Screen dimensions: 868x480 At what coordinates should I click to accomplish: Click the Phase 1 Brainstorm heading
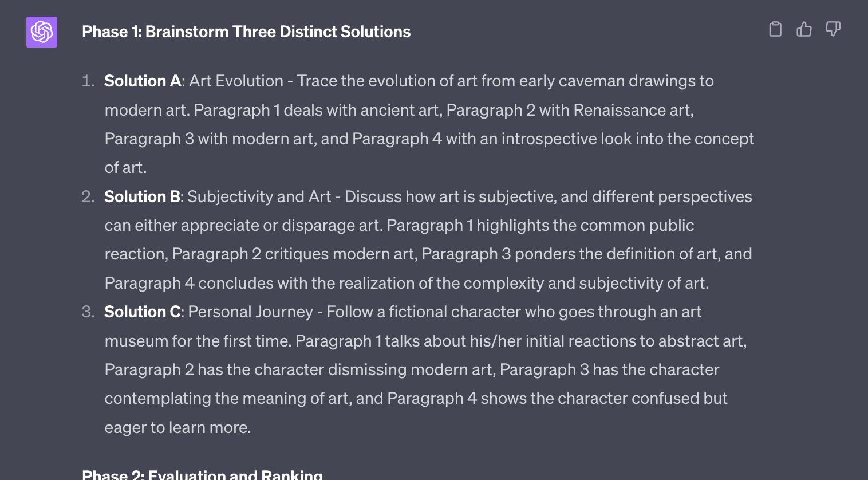pos(246,32)
